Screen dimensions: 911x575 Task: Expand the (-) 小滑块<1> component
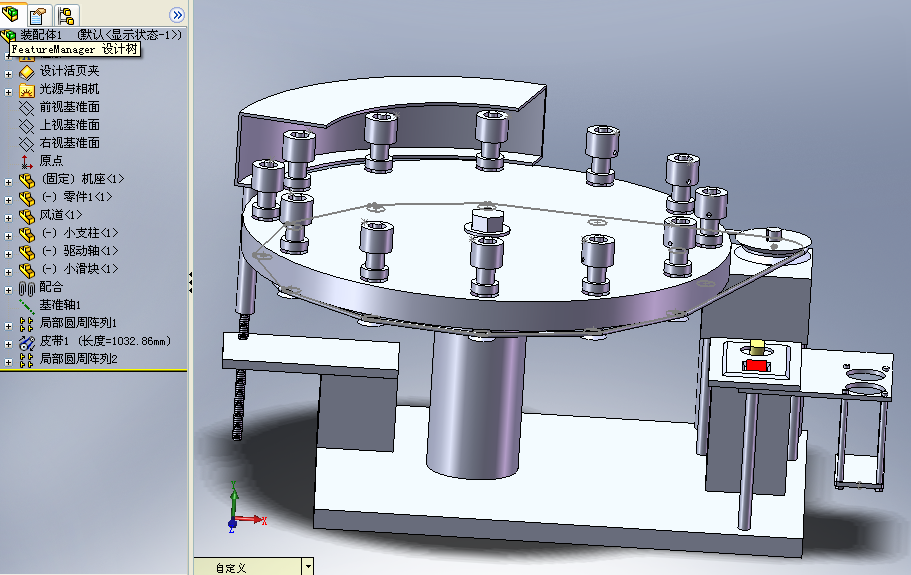8,272
